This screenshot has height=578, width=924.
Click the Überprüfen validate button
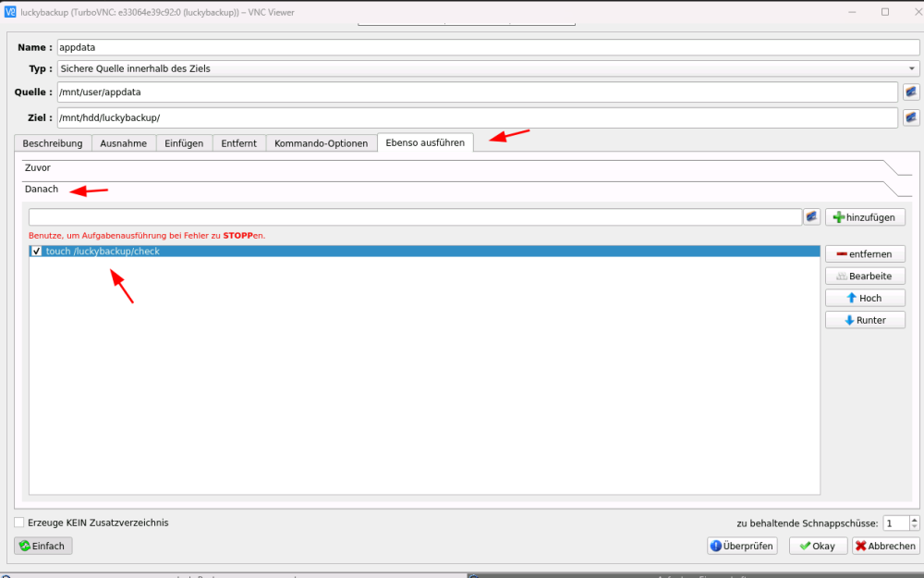(742, 547)
